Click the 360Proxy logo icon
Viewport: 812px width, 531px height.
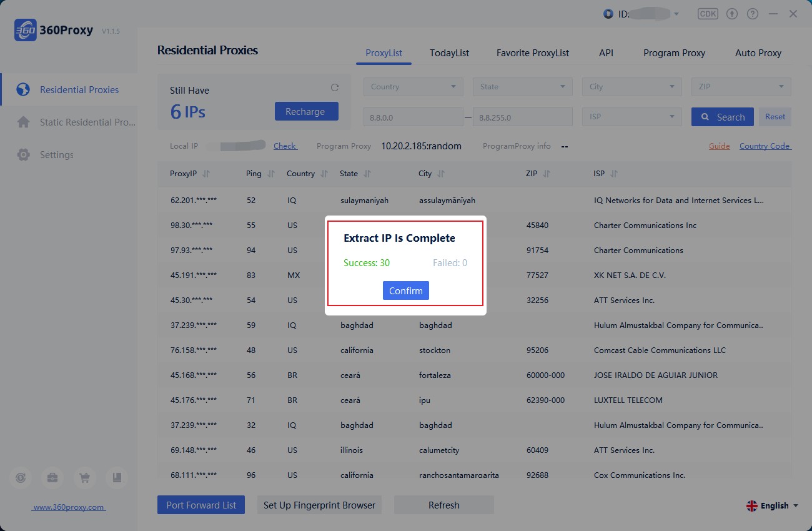click(x=25, y=30)
